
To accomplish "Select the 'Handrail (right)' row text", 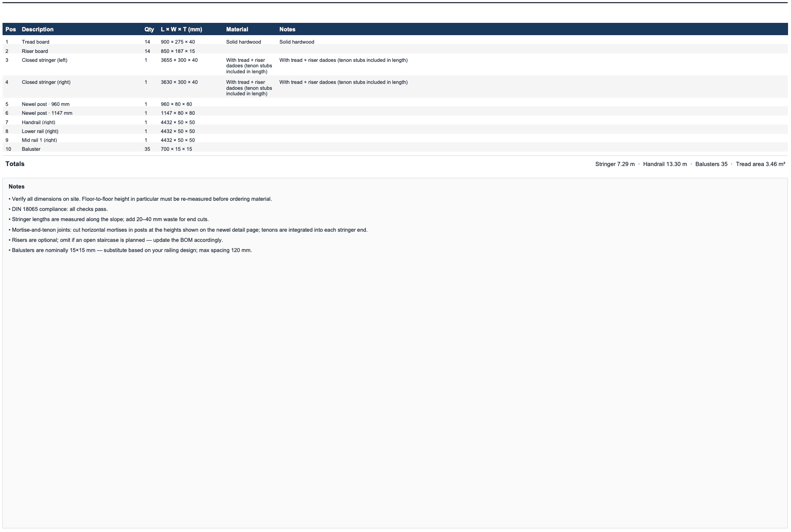I will coord(39,122).
